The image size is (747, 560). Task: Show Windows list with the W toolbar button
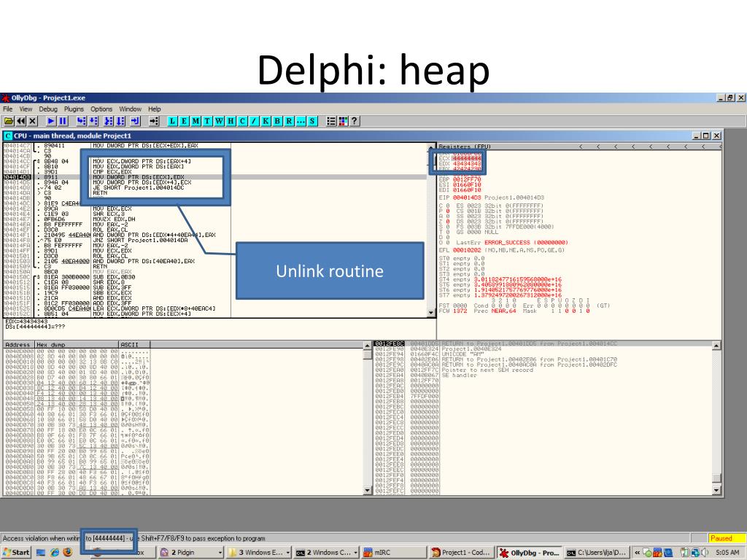(219, 121)
